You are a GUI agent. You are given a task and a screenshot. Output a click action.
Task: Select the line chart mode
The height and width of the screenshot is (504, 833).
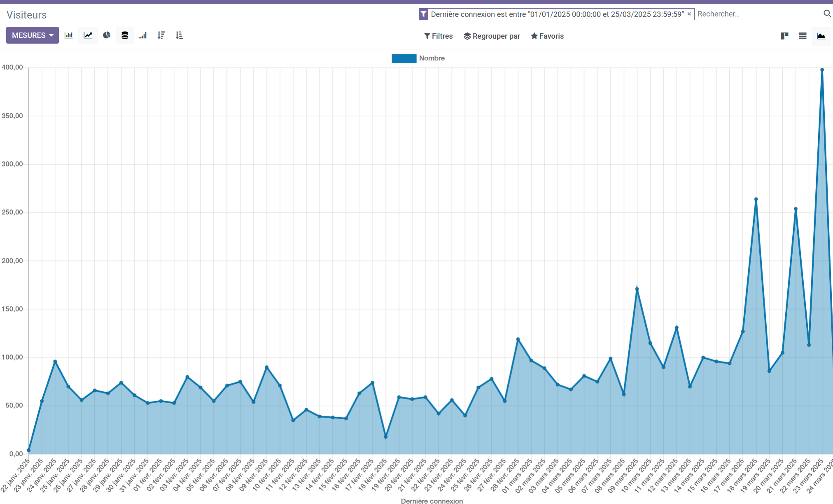tap(88, 35)
